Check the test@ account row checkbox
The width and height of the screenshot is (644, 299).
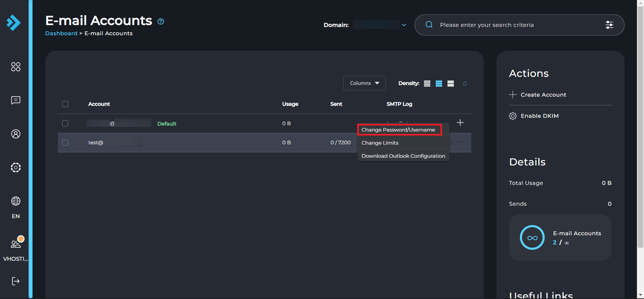coord(65,143)
